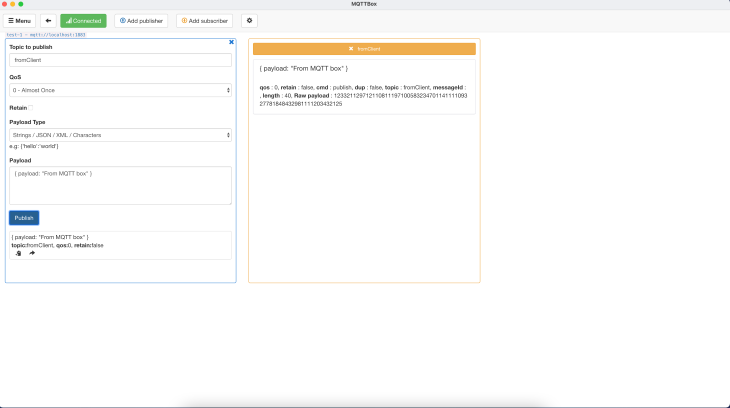Screen dimensions: 730x408
Task: Click inside the Payload text area
Action: [x=120, y=185]
